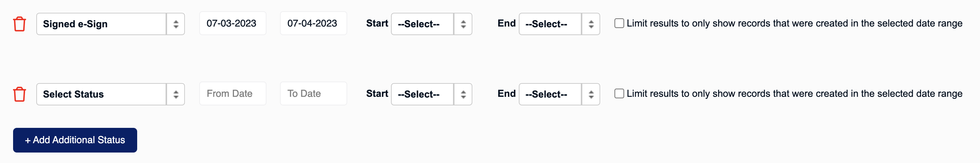Click trash icon beside Select Status row
Image resolution: width=980 pixels, height=163 pixels.
(x=19, y=94)
